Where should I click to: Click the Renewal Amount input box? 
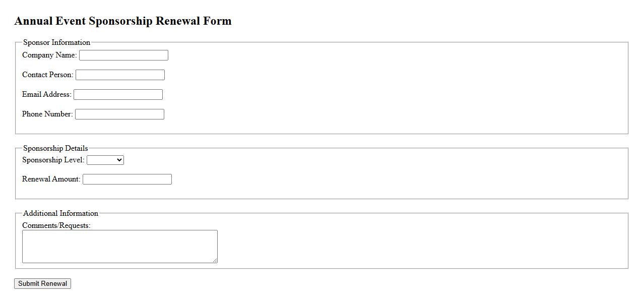pos(127,179)
